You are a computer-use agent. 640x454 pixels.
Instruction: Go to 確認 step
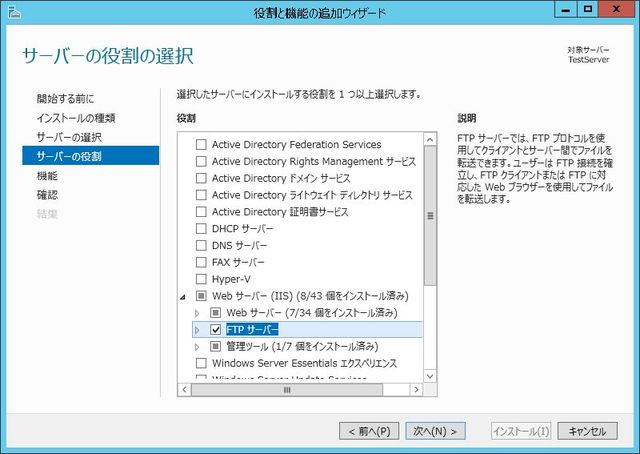[47, 195]
